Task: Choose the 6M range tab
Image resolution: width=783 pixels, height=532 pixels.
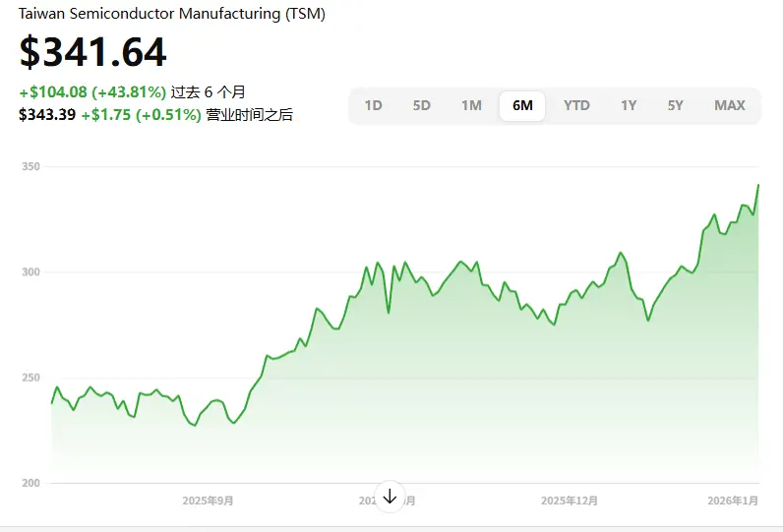Action: (x=522, y=105)
